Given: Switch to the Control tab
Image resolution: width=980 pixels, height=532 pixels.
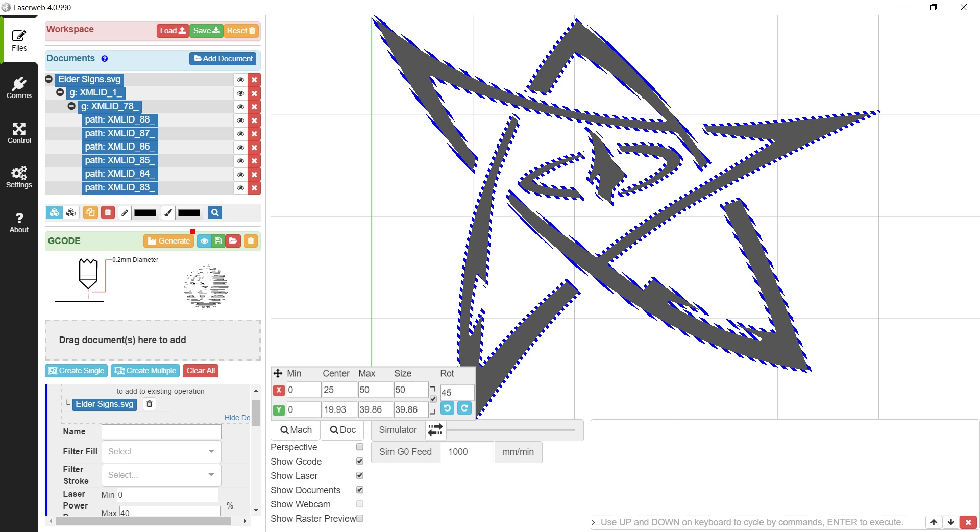Looking at the screenshot, I should [19, 133].
